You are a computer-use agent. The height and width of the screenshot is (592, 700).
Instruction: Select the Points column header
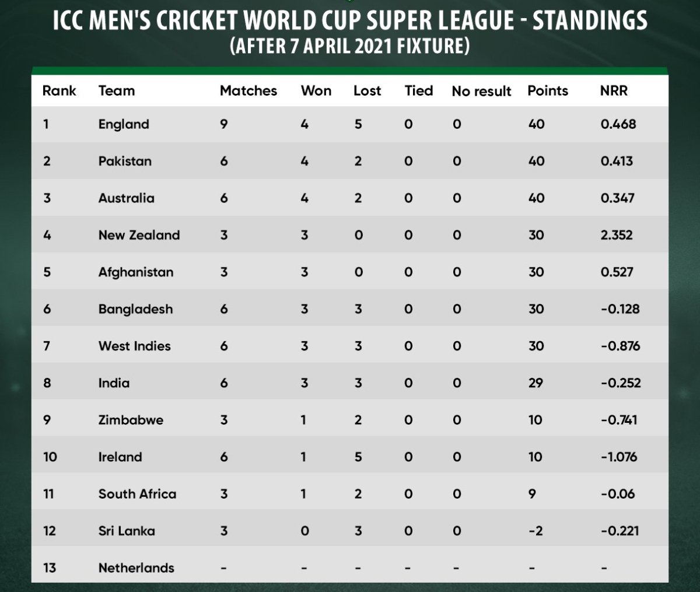pos(548,90)
